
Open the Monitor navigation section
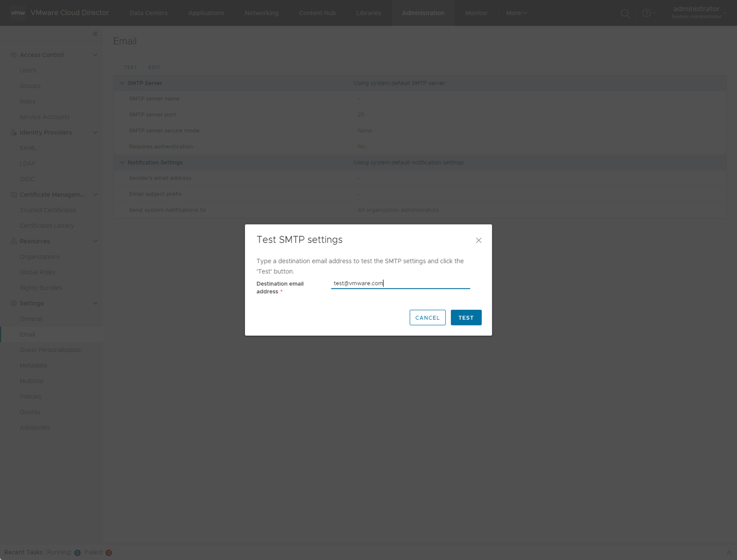[x=476, y=13]
